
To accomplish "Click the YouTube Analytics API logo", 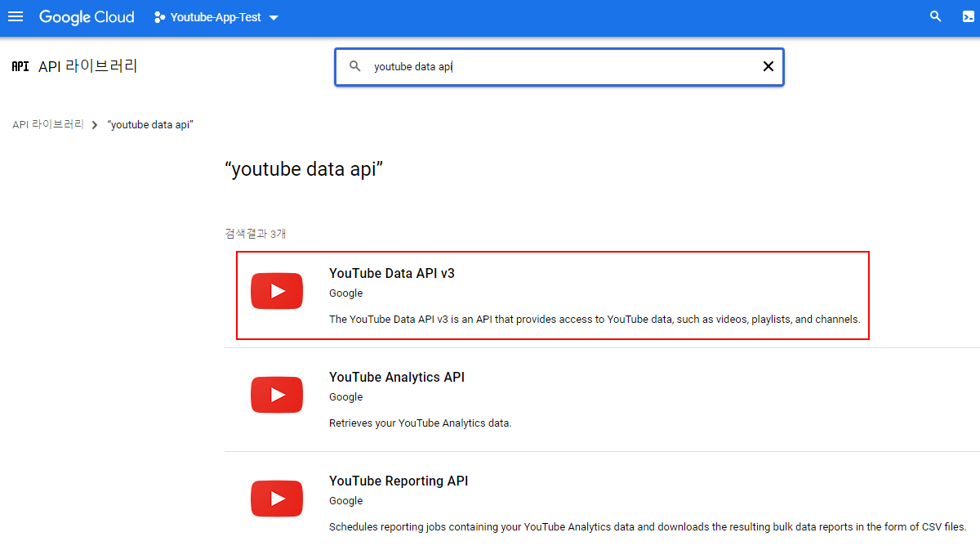I will [x=277, y=395].
